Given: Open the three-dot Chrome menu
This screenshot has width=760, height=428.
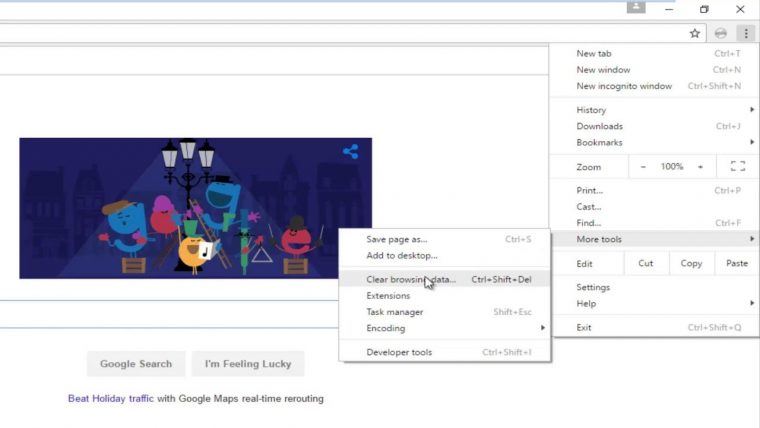Looking at the screenshot, I should pos(746,33).
